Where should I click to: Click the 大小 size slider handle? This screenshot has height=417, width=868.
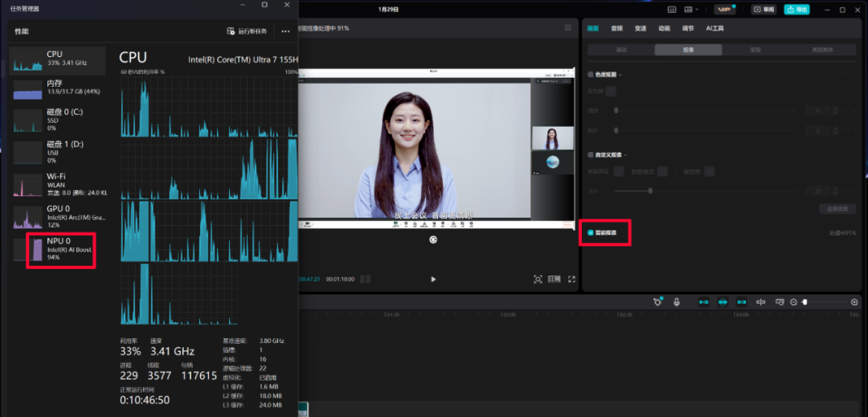point(650,190)
